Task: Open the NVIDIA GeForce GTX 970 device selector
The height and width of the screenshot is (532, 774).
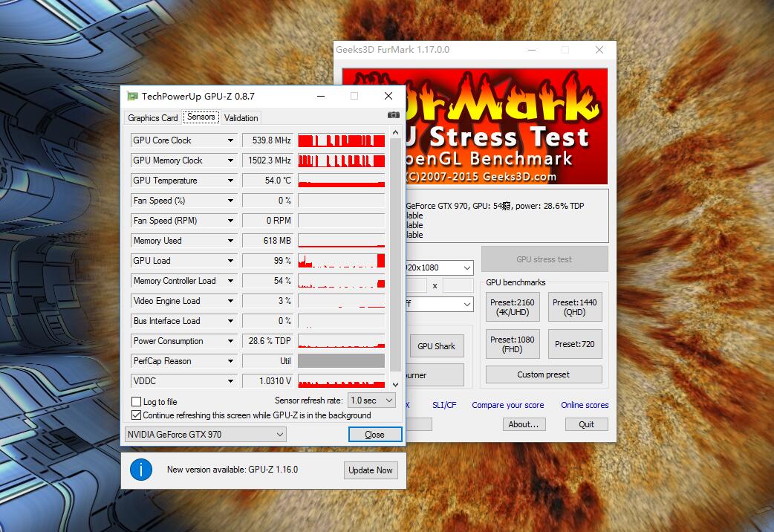Action: (x=205, y=434)
